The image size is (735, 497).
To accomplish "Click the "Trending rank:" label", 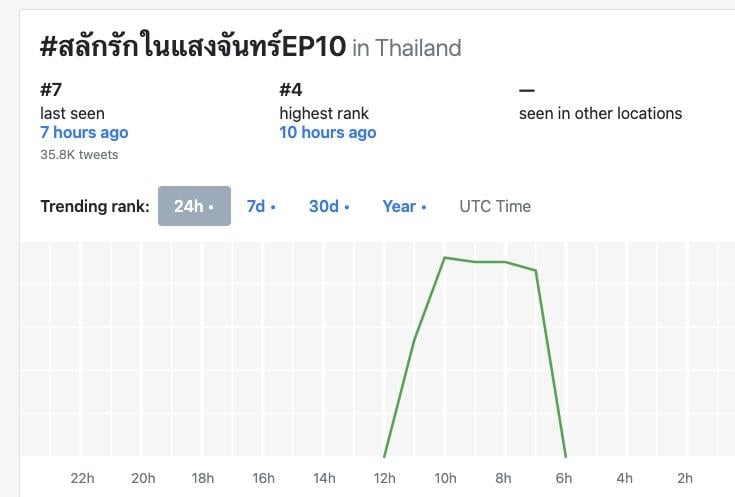I will (x=95, y=206).
